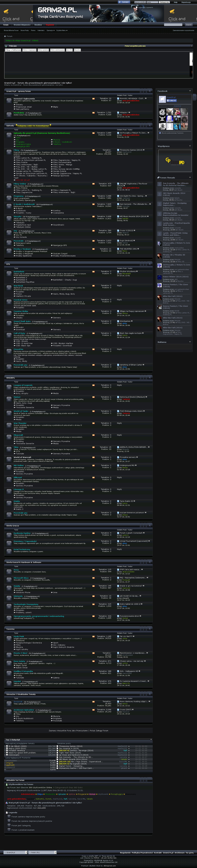
Task: Click the Zaloguj się login button
Action: pos(164,2)
